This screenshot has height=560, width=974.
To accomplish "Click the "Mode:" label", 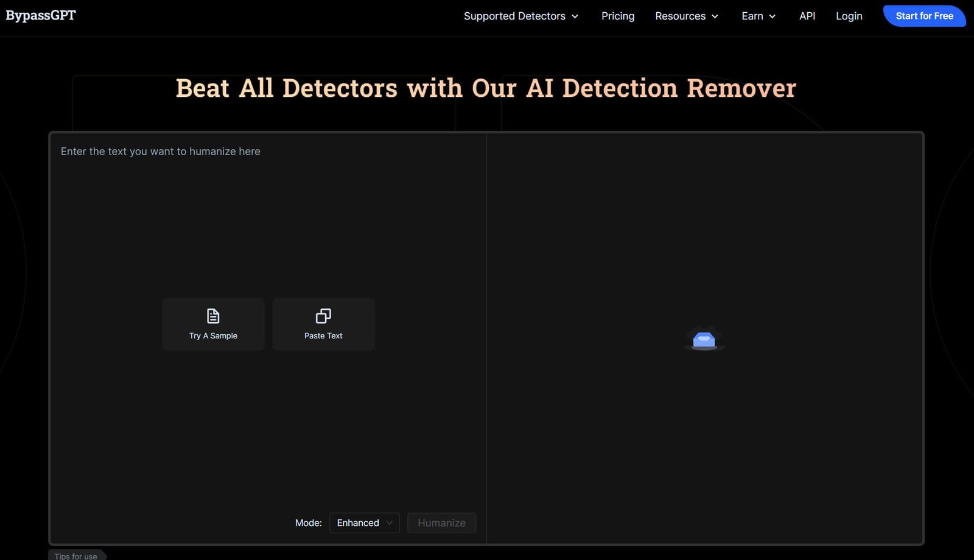I will click(x=309, y=523).
